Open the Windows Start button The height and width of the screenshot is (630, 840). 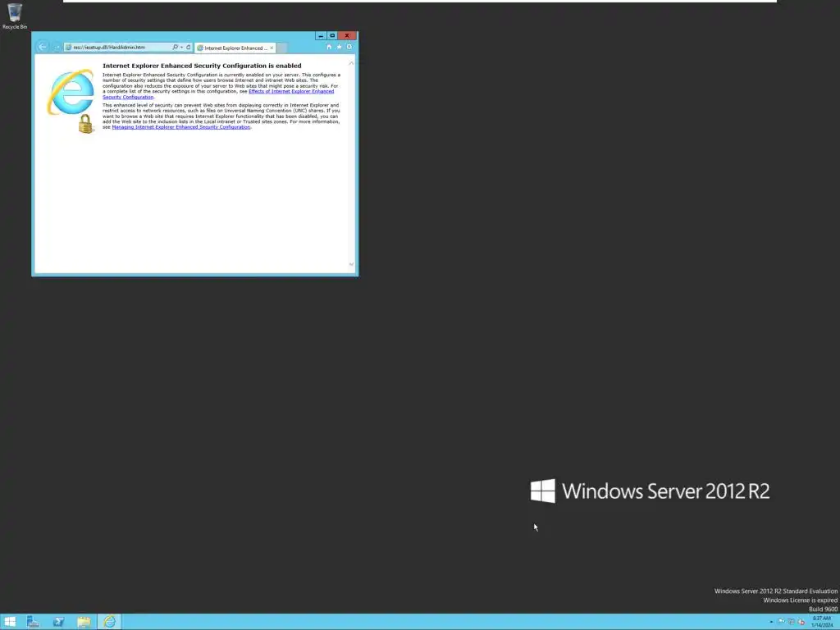click(x=10, y=622)
